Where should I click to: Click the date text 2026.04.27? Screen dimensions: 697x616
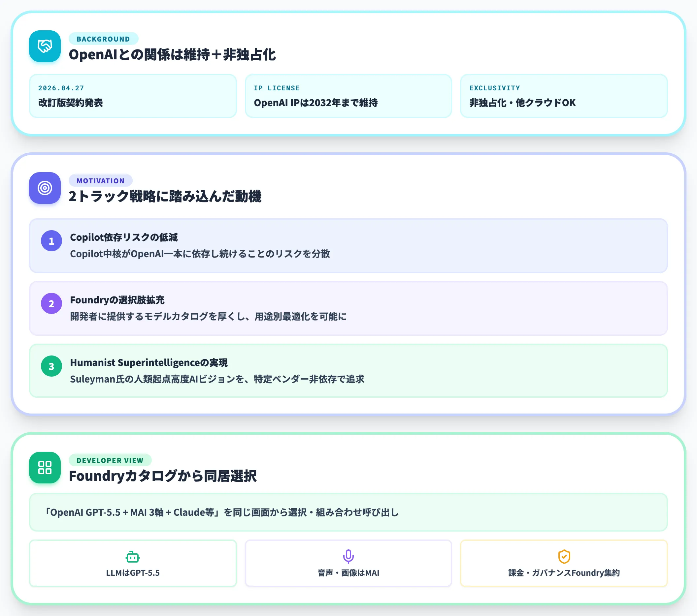click(x=61, y=88)
